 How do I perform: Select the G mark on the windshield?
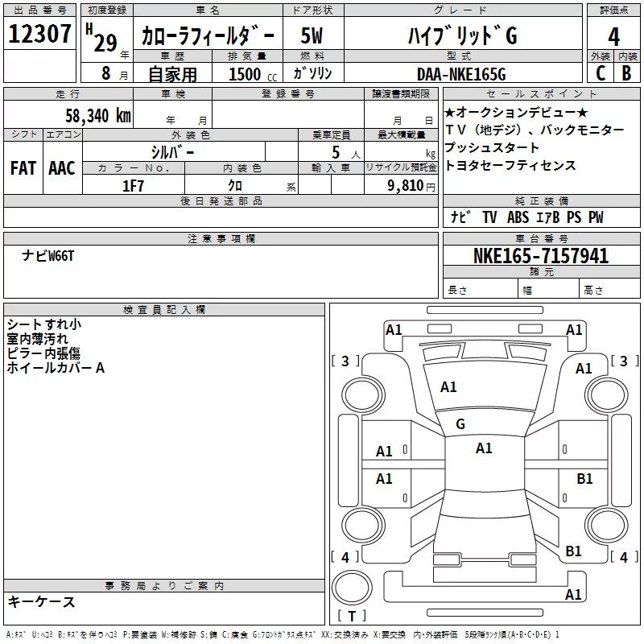click(x=460, y=424)
